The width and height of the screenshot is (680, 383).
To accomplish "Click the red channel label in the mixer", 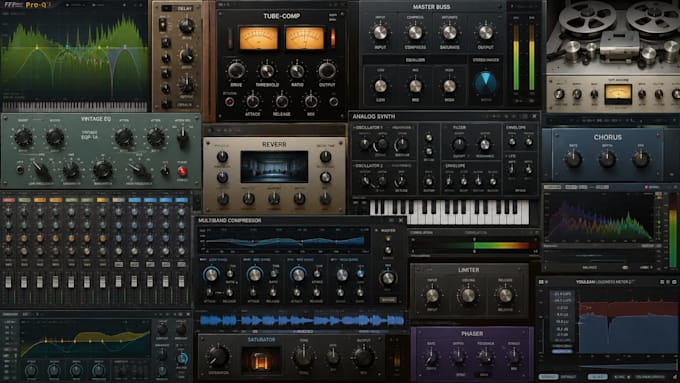I will (9, 200).
